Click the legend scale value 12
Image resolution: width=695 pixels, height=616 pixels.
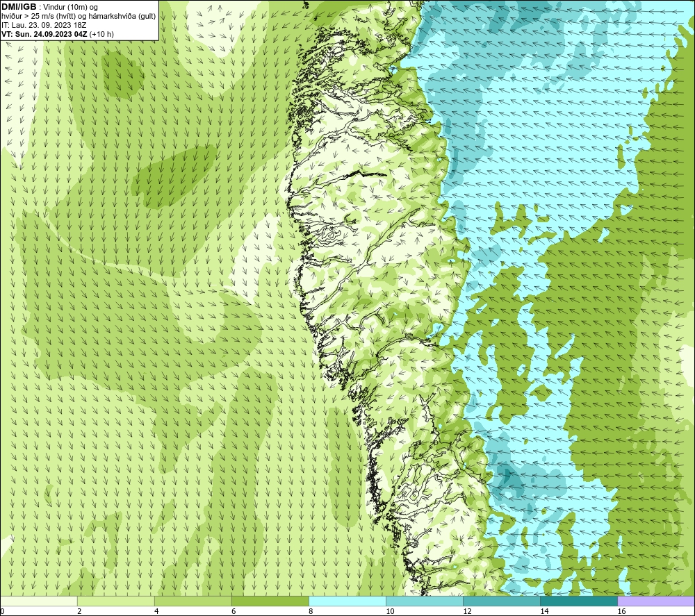[467, 612]
